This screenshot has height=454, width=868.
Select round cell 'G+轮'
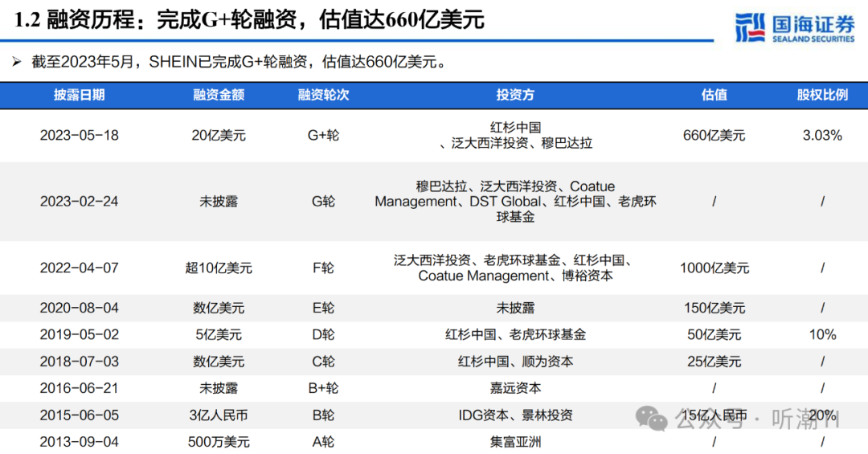[323, 136]
